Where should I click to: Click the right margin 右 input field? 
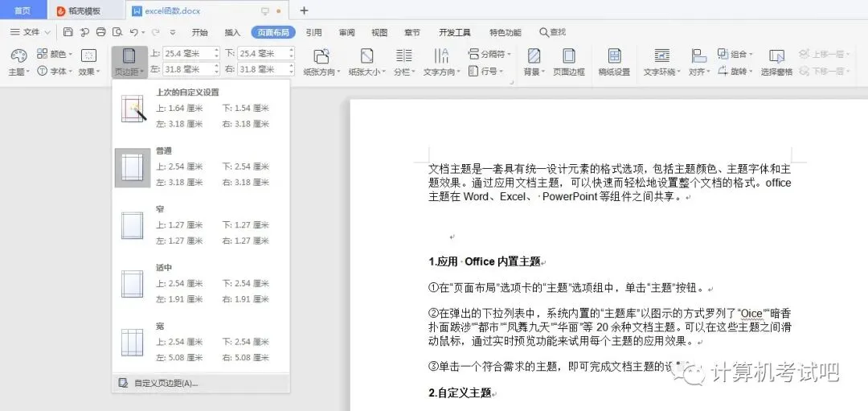266,69
